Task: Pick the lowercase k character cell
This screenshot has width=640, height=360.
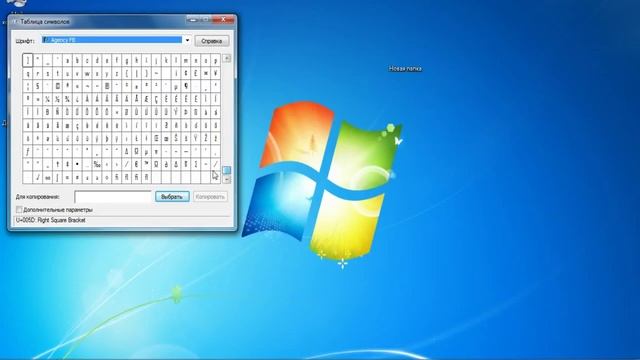Action: 166,60
